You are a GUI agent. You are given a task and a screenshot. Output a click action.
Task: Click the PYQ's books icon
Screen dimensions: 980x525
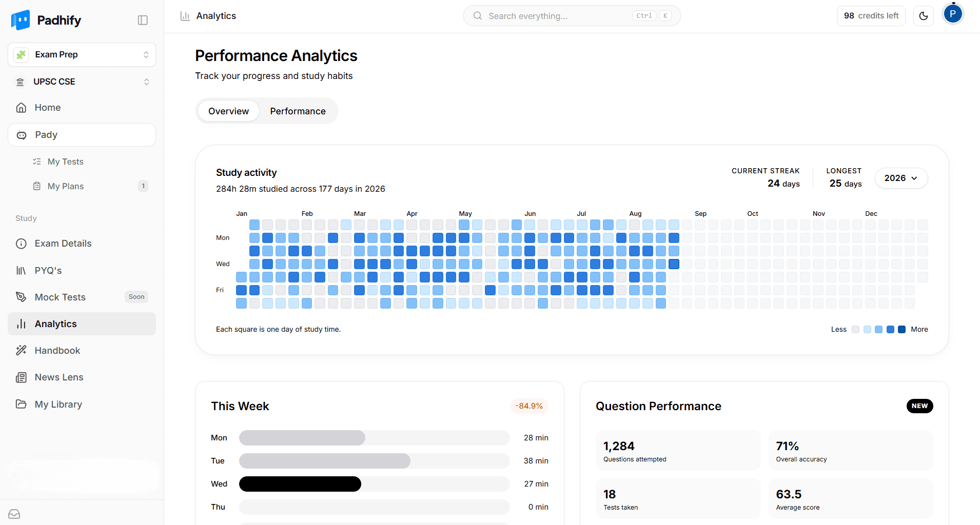[x=21, y=271]
